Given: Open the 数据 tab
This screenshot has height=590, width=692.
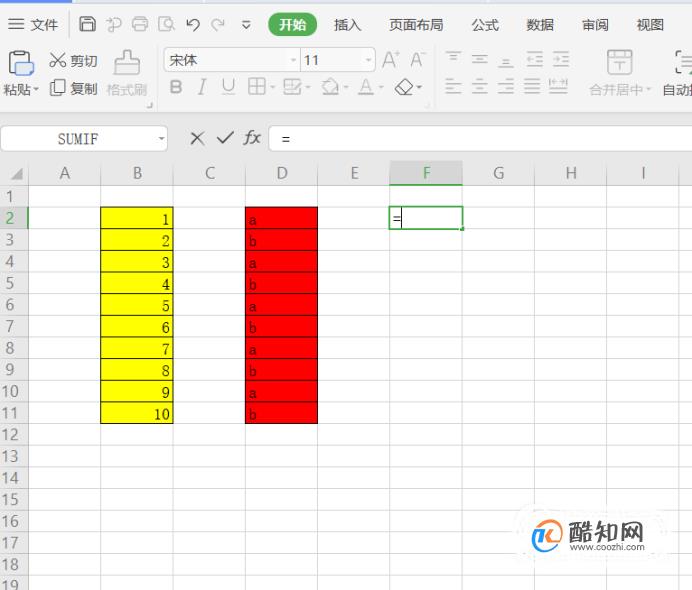Looking at the screenshot, I should click(540, 25).
